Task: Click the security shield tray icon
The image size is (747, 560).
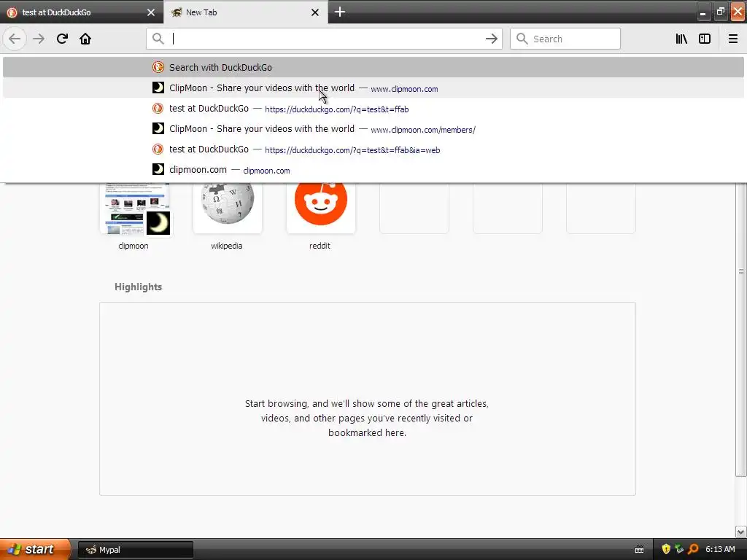Action: pos(666,549)
